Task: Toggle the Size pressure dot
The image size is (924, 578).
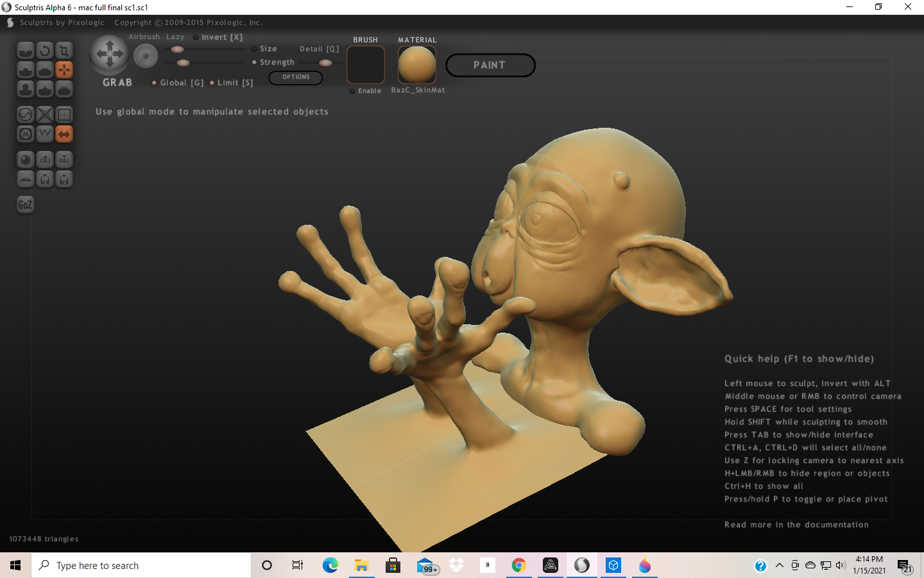Action: [x=254, y=49]
